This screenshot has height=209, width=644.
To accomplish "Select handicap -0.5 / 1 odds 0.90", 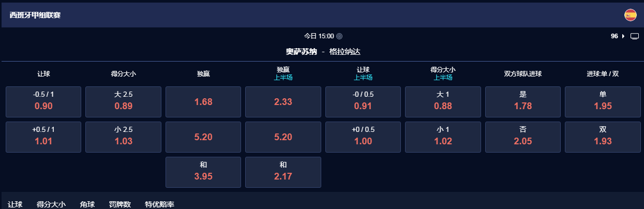I will (43, 102).
